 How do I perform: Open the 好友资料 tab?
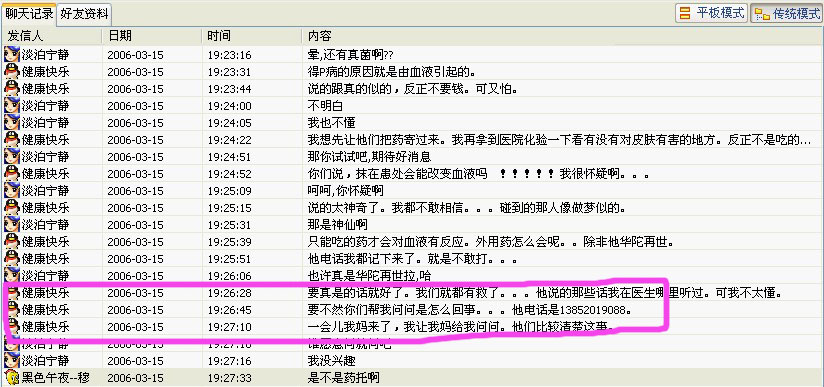(x=84, y=14)
